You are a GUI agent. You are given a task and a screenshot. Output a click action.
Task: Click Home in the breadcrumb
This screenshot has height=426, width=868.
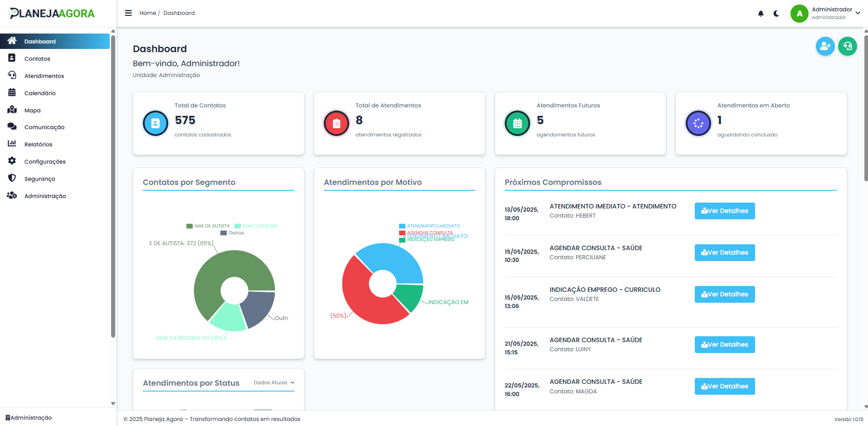147,13
